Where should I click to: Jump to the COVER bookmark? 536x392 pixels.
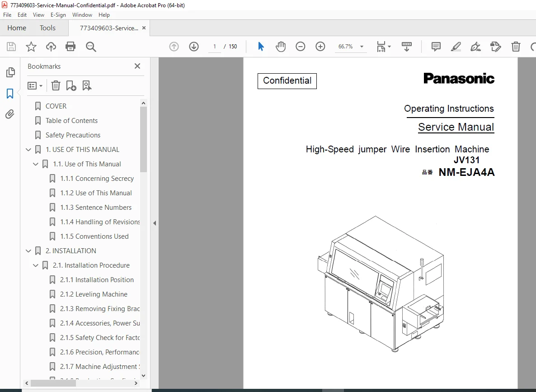[x=56, y=106]
